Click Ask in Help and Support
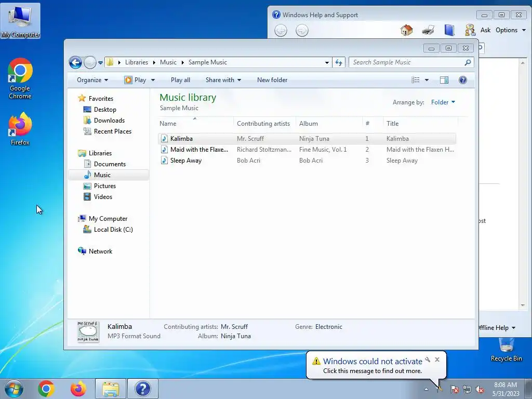The image size is (532, 399). point(485,30)
